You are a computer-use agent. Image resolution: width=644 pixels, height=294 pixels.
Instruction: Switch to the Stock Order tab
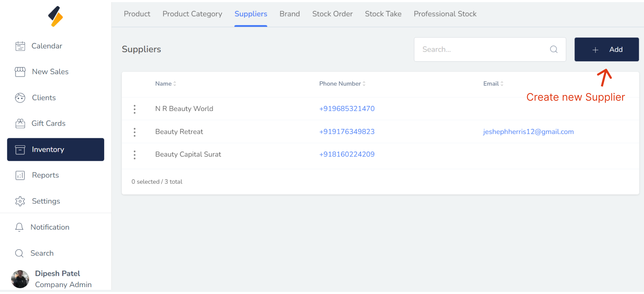(x=332, y=14)
